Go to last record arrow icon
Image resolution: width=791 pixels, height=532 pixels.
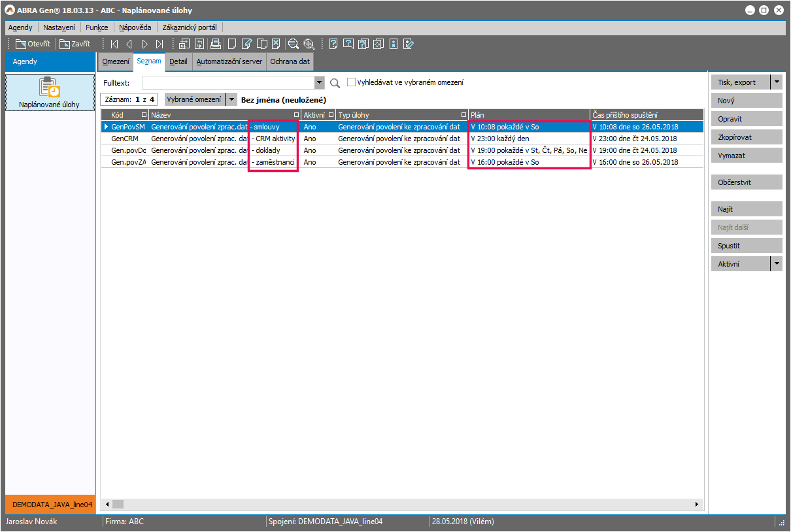pos(160,44)
